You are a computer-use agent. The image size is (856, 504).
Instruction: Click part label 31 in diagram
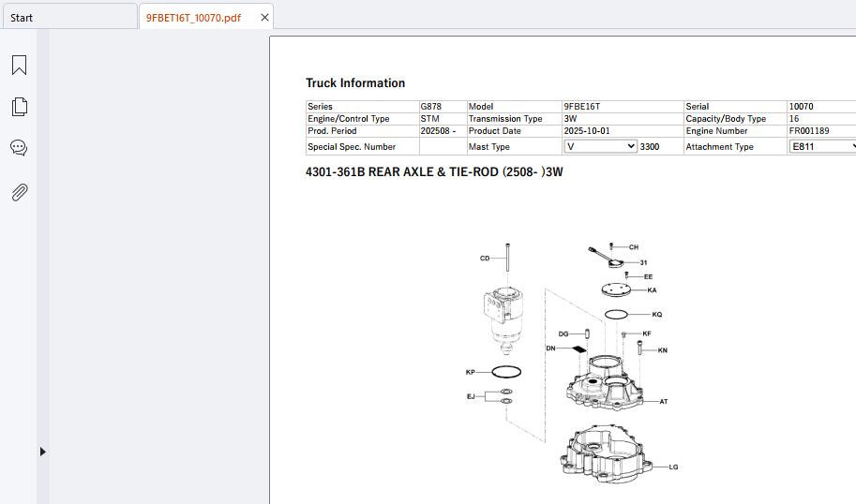tap(643, 262)
